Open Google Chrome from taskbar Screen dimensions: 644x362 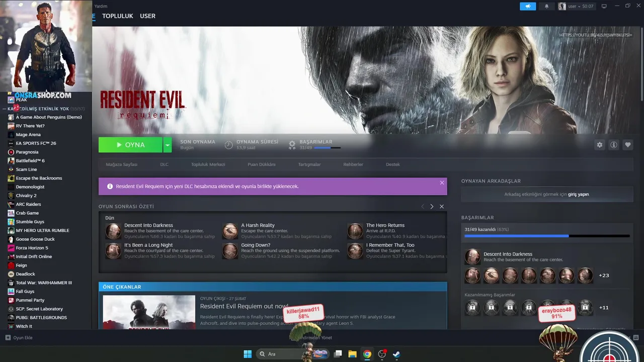pos(367,354)
